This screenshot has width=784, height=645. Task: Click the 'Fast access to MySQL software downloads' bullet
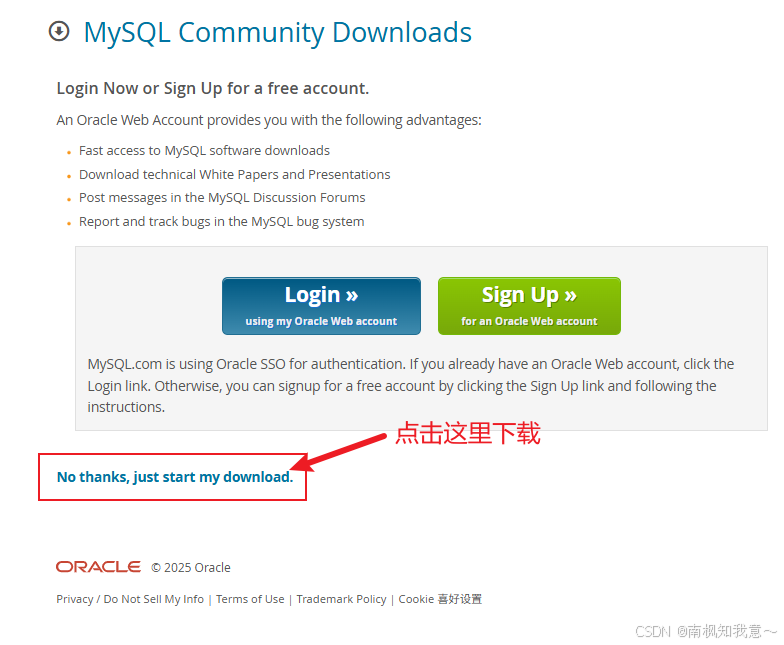(204, 150)
